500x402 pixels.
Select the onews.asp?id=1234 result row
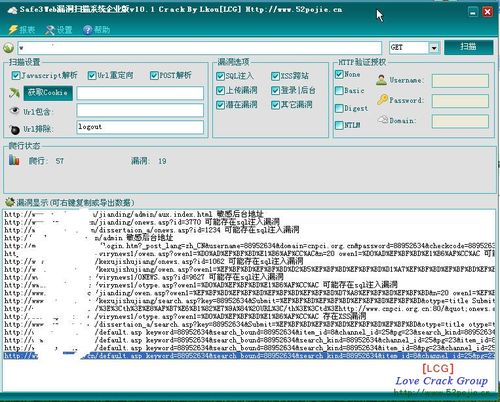pyautogui.click(x=249, y=230)
